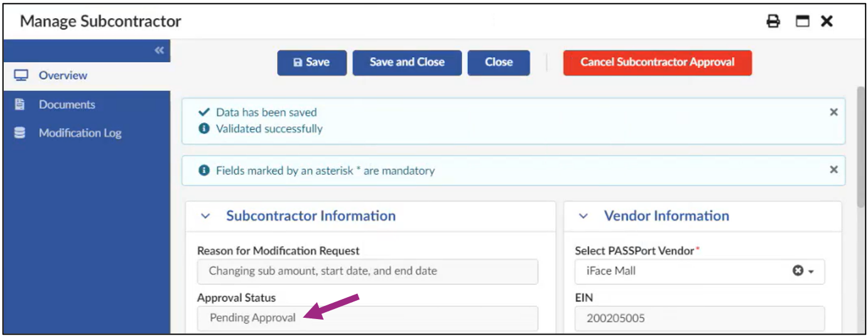The width and height of the screenshot is (868, 336).
Task: Click Save and Close
Action: pyautogui.click(x=407, y=62)
